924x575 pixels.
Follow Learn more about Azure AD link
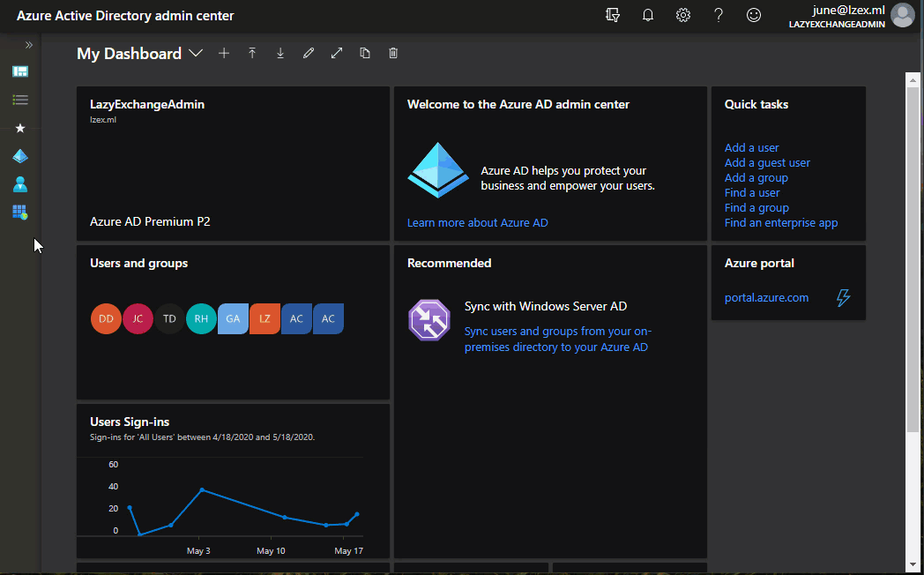pos(477,223)
